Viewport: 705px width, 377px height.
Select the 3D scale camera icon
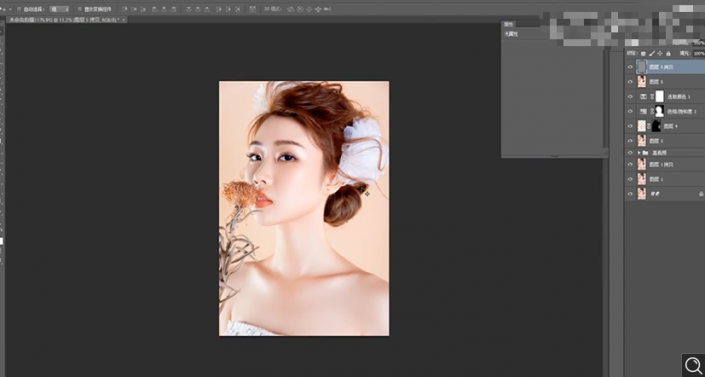click(327, 9)
